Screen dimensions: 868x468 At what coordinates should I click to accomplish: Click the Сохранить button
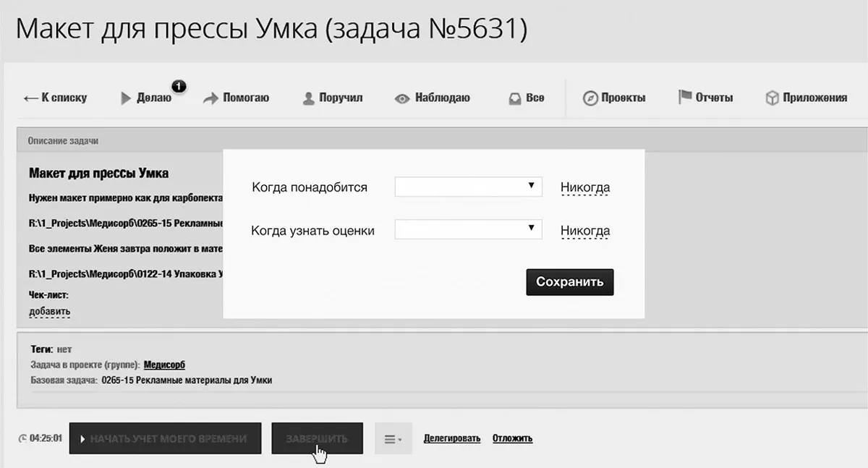point(570,282)
